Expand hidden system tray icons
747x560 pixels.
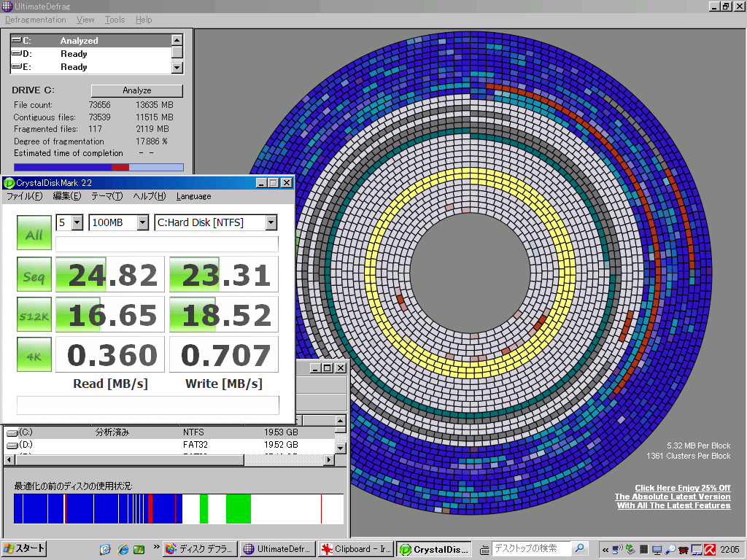(x=605, y=549)
